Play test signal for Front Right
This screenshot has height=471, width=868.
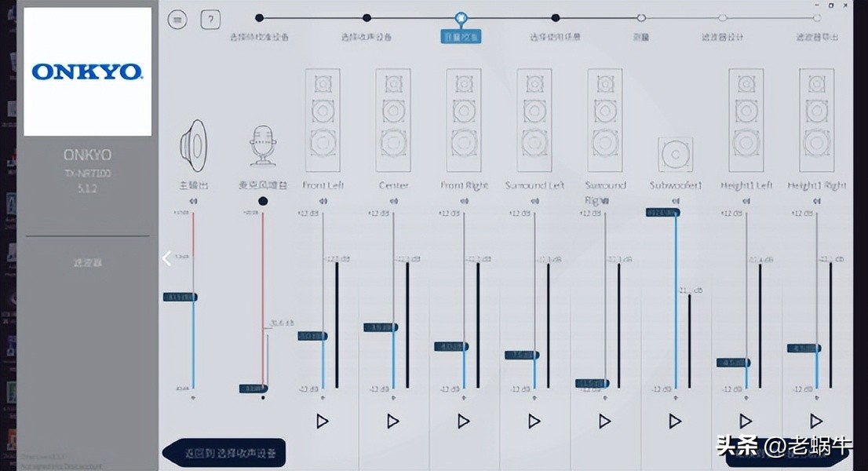(463, 422)
